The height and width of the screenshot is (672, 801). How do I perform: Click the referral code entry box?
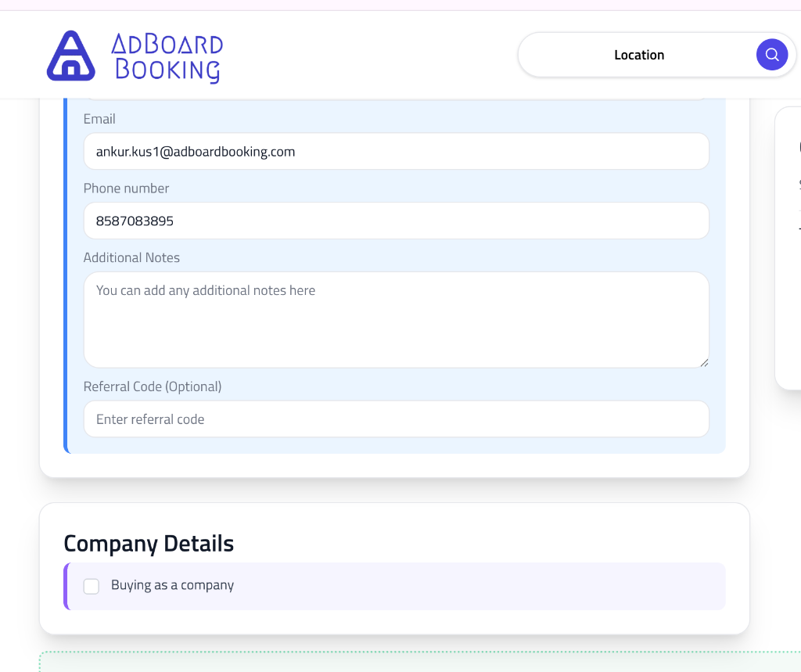tap(396, 419)
